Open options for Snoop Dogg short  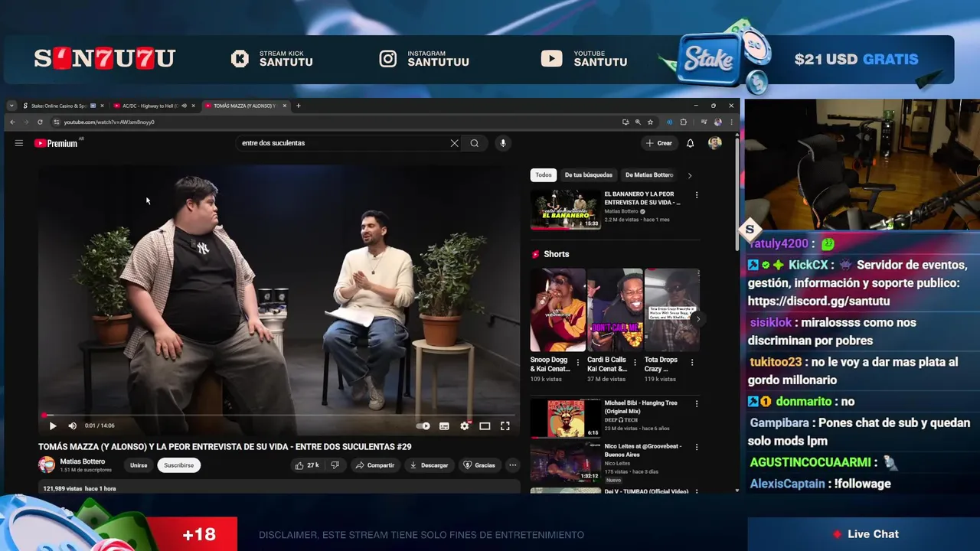pos(578,363)
